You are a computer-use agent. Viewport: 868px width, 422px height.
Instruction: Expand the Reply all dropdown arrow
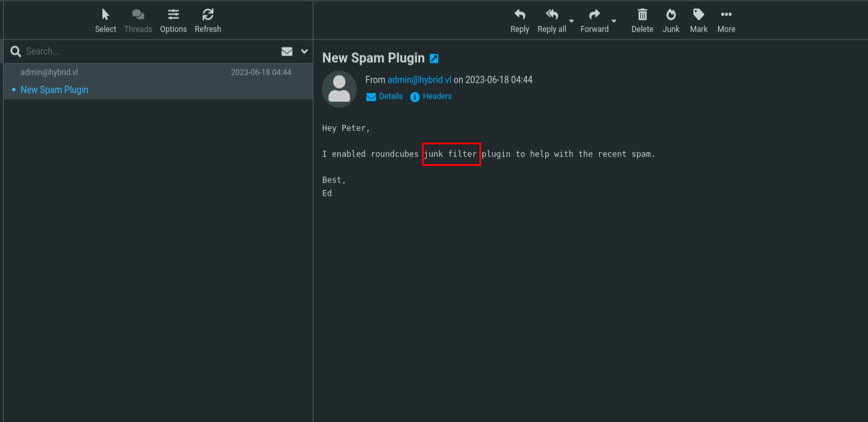point(571,21)
